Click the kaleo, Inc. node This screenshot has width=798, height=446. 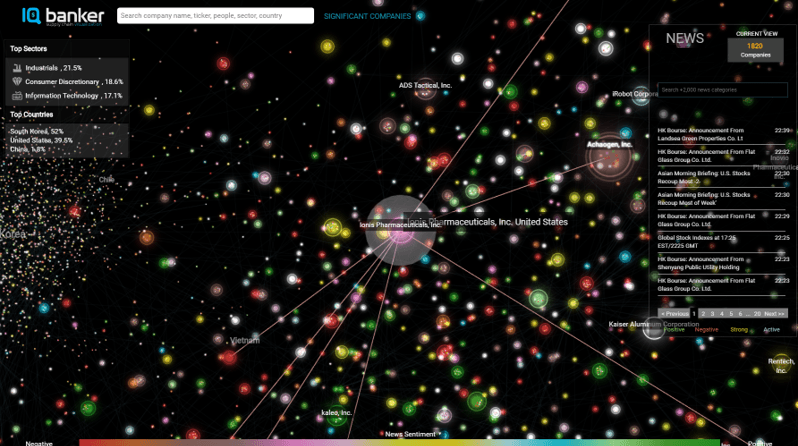click(336, 416)
